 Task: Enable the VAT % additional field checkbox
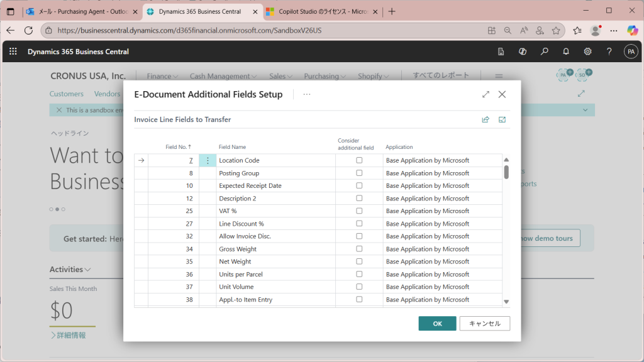359,211
